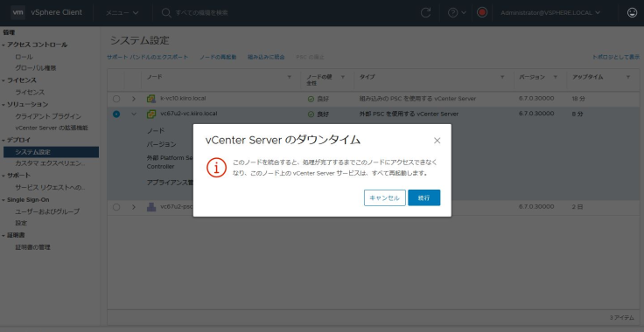Viewport: 644px width, 332px height.
Task: Open the ノード column filter
Action: 289,77
